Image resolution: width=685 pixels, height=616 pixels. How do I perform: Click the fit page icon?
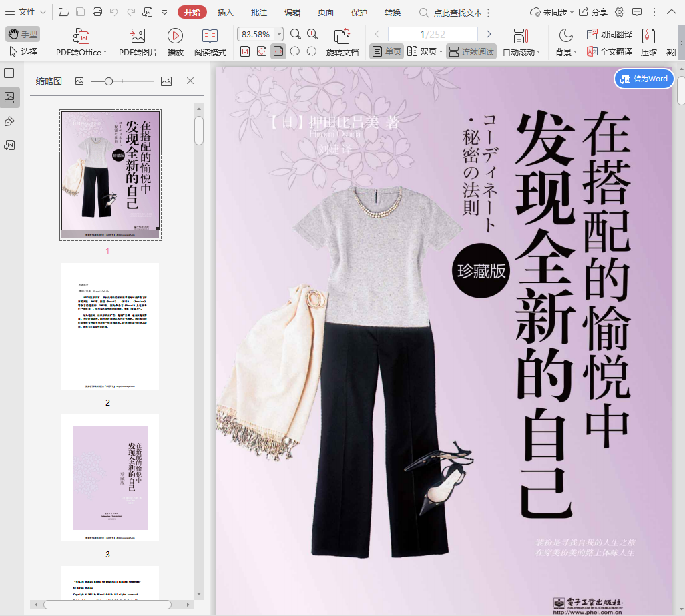262,51
